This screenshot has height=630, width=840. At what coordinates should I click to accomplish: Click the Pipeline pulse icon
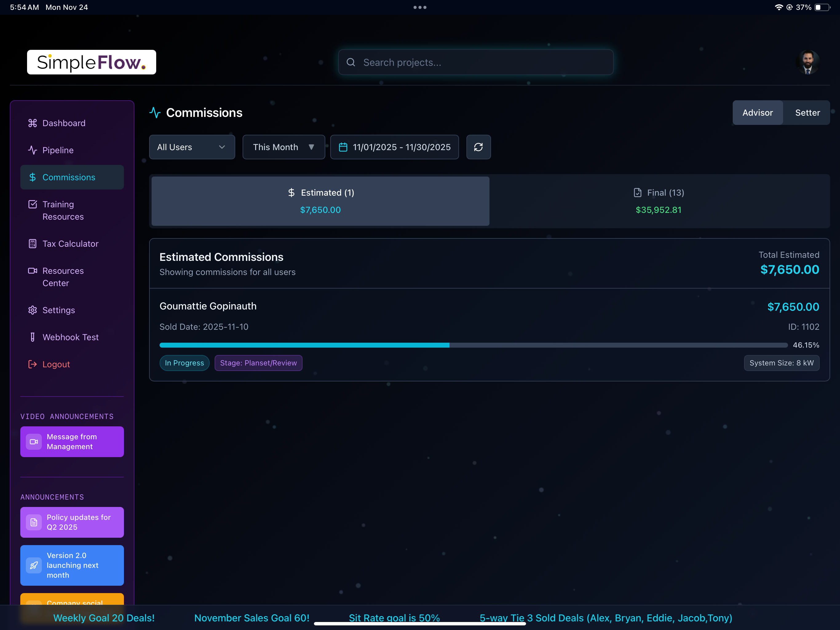click(33, 150)
